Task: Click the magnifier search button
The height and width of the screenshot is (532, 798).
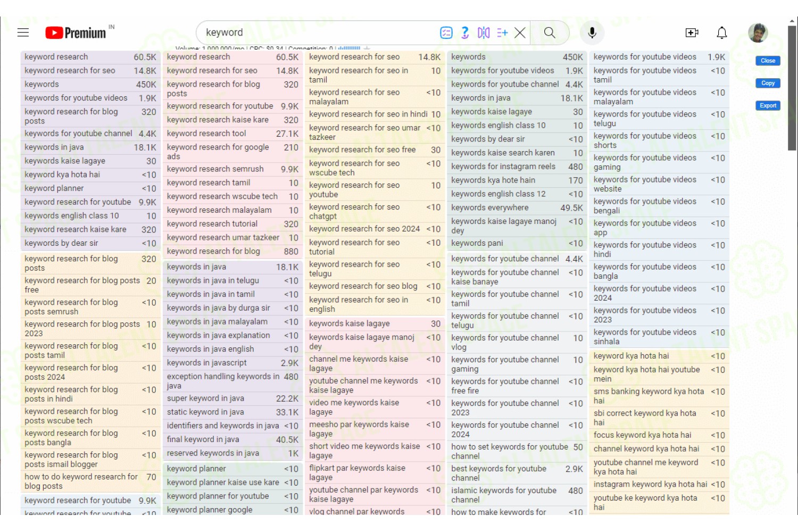Action: point(550,33)
